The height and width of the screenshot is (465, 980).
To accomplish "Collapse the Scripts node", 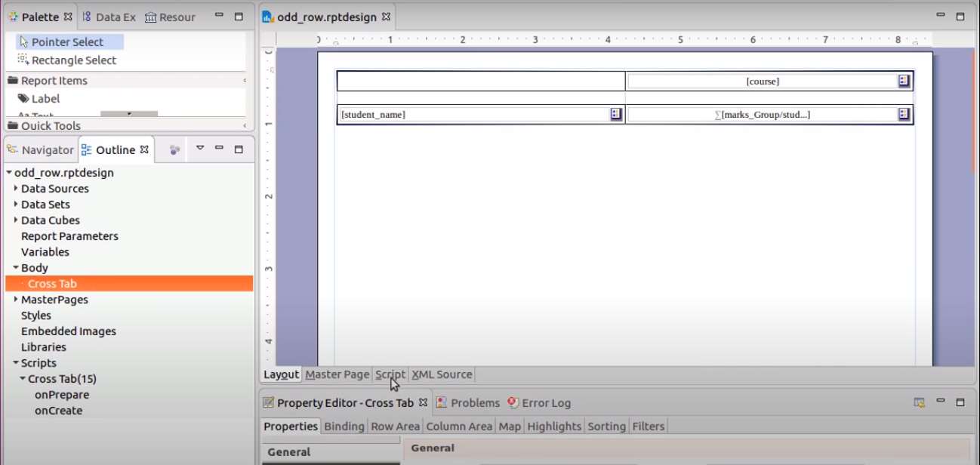I will [16, 363].
